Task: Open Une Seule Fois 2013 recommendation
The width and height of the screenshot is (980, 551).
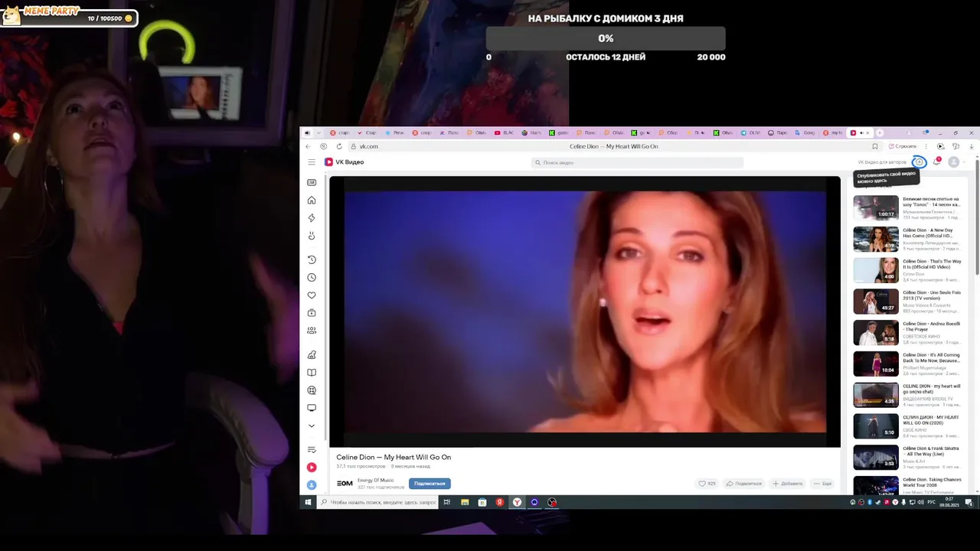Action: pyautogui.click(x=907, y=302)
